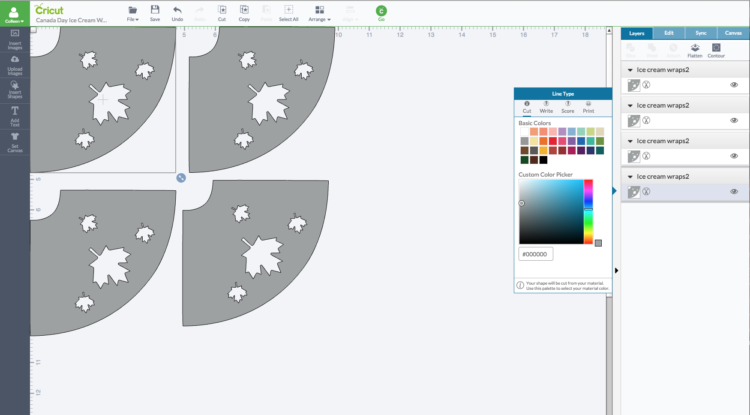Open the Set Canvas tool
The width and height of the screenshot is (750, 415).
point(15,142)
